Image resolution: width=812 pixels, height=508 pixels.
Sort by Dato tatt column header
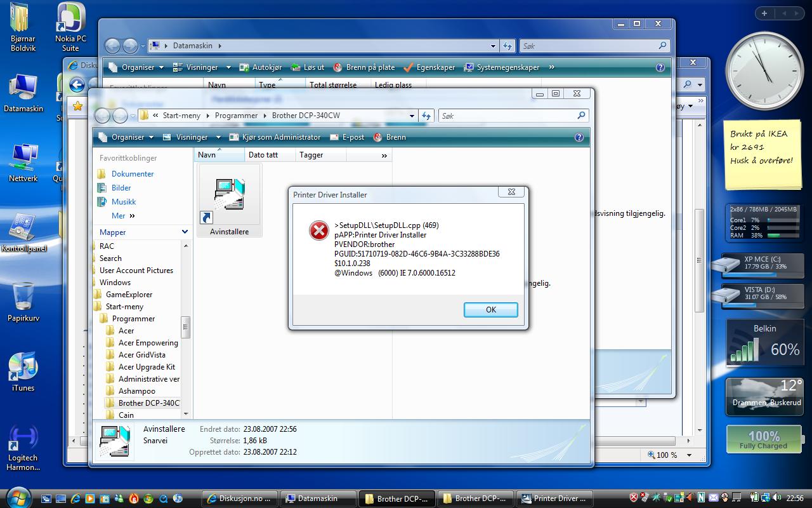pos(270,155)
